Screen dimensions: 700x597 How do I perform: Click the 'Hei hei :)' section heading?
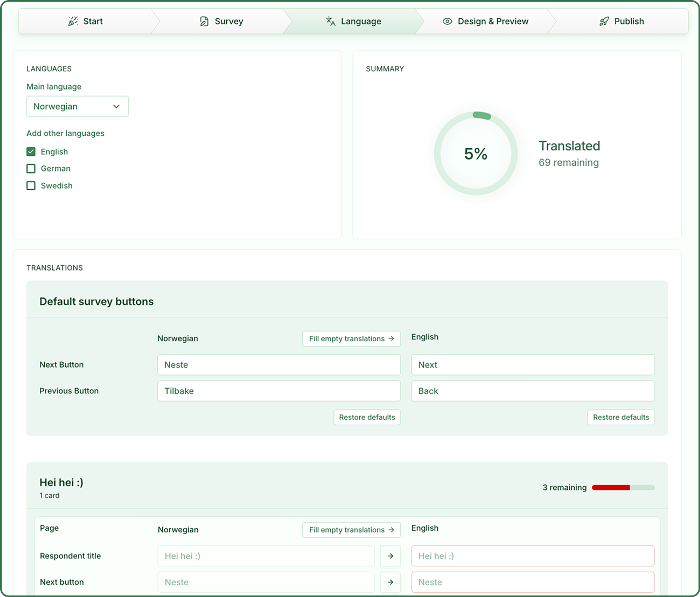(61, 482)
